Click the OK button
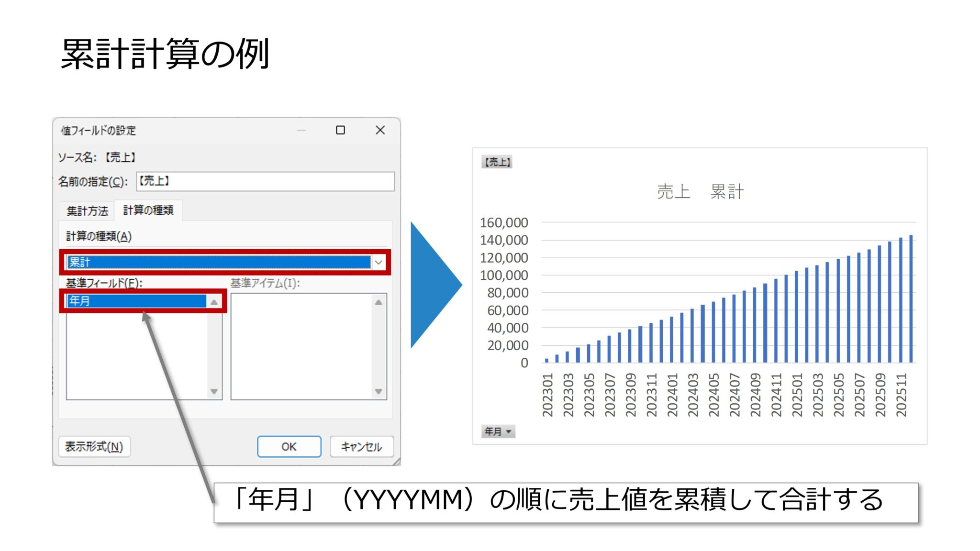The image size is (980, 551). click(289, 447)
